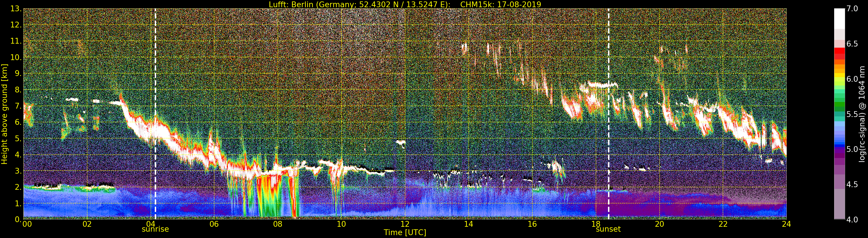The image size is (868, 238).
Task: Click the "5." height axis tick label
Action: pyautogui.click(x=18, y=138)
